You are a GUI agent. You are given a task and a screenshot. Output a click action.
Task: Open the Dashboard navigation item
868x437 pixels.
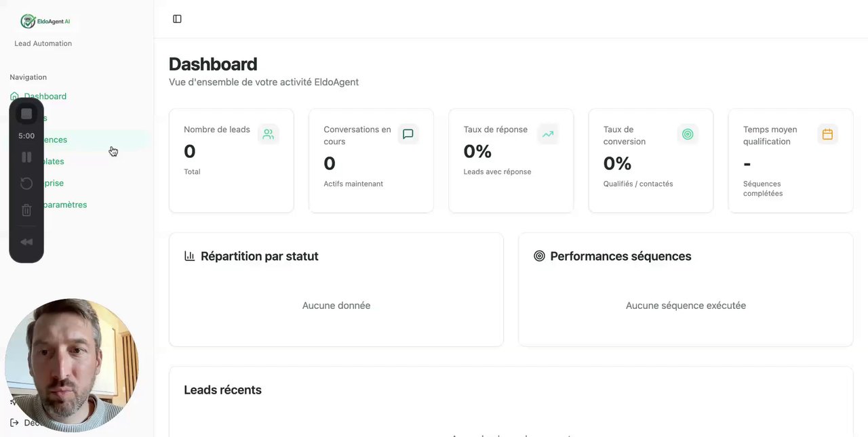[x=45, y=96]
